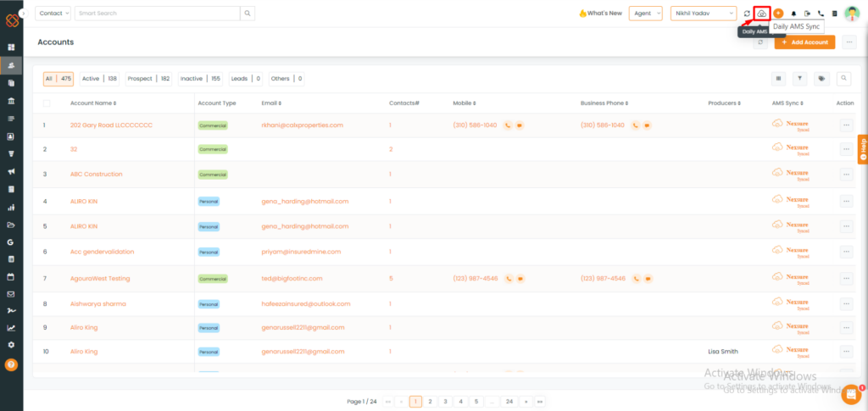Open action menu for Aishwarya sharma row
The height and width of the screenshot is (411, 868).
(846, 305)
